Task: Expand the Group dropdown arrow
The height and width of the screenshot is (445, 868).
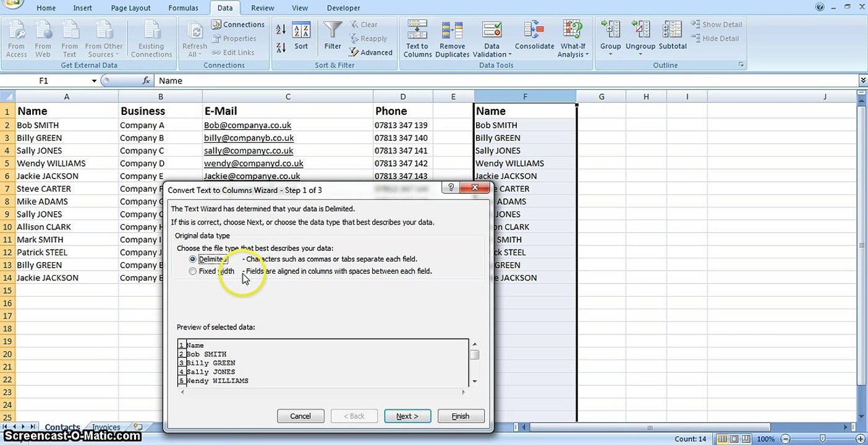Action: [610, 54]
